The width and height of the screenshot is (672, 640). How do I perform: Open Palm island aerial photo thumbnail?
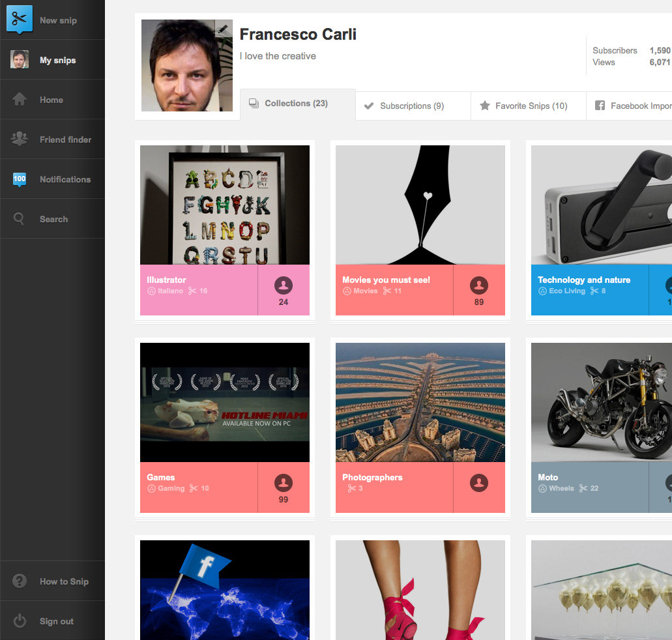tap(420, 402)
